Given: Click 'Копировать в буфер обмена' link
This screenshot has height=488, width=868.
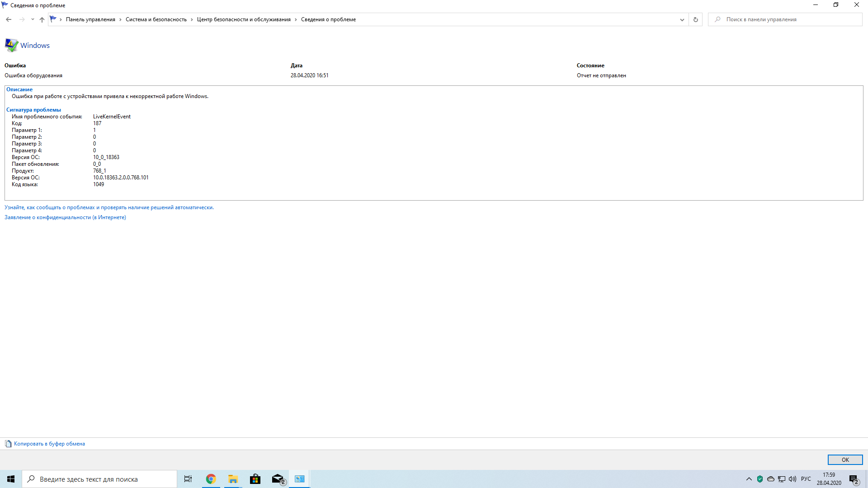Looking at the screenshot, I should pyautogui.click(x=49, y=444).
